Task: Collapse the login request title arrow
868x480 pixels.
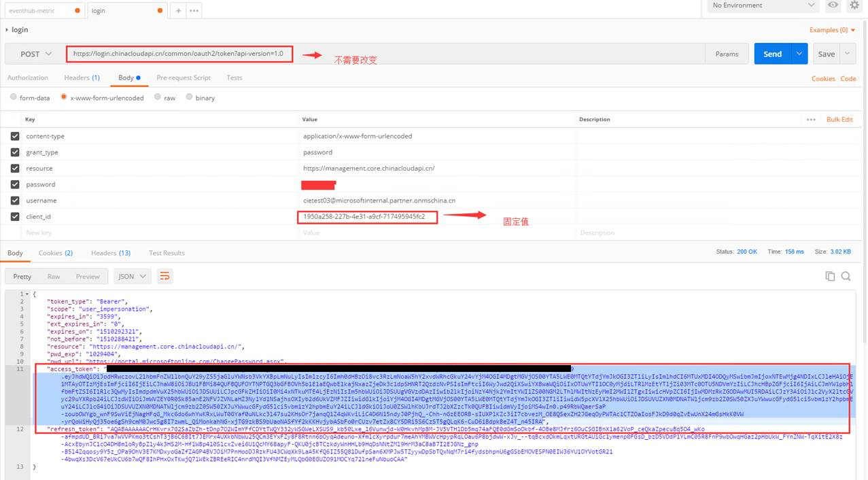Action: (x=7, y=30)
